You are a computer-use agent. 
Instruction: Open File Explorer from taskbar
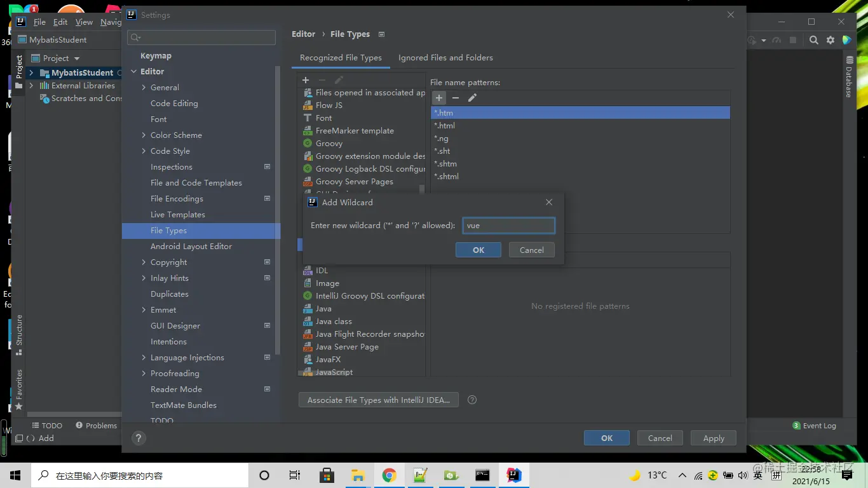coord(358,475)
